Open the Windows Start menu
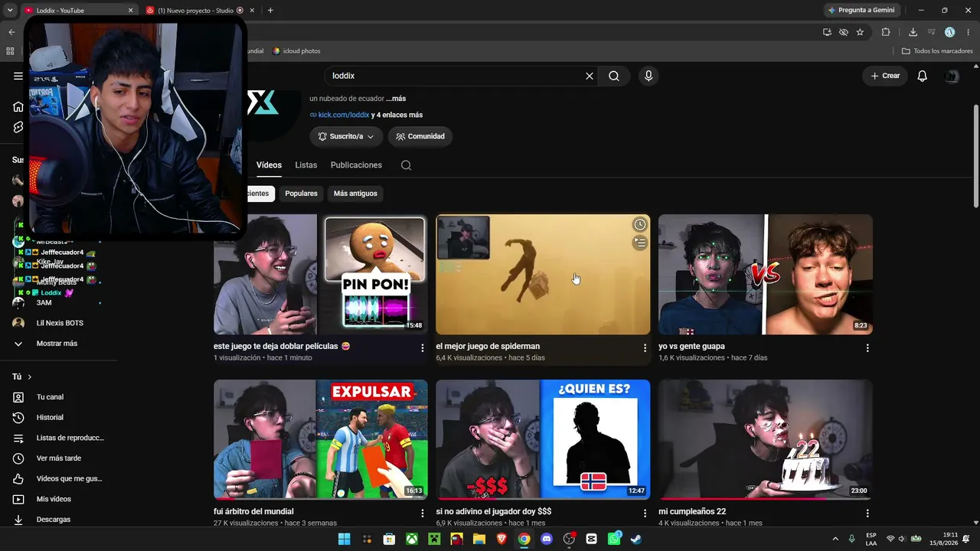Viewport: 980px width, 551px height. point(345,539)
